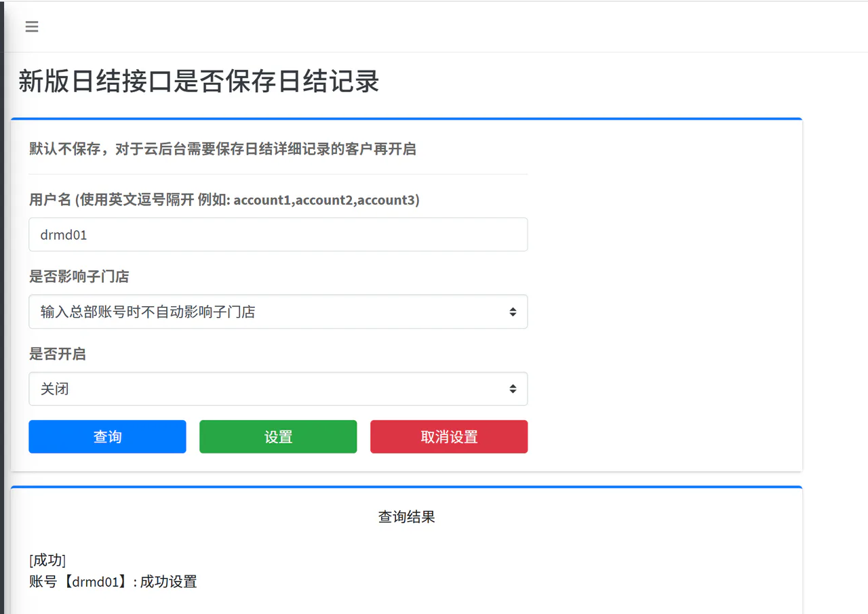Open the 是否影响子门店 dropdown
Image resolution: width=868 pixels, height=614 pixels.
[278, 312]
